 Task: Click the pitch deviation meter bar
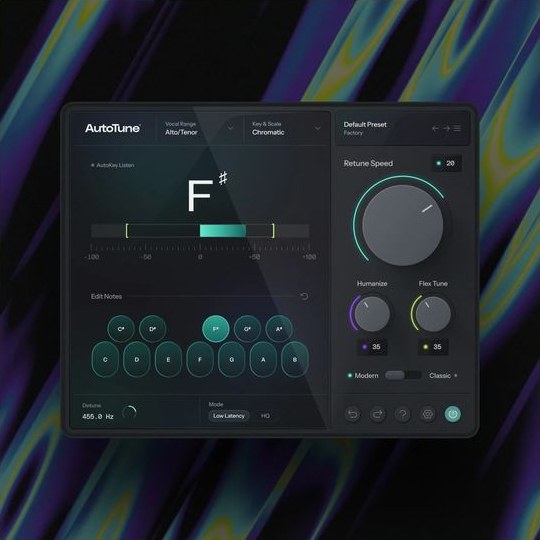click(x=200, y=231)
